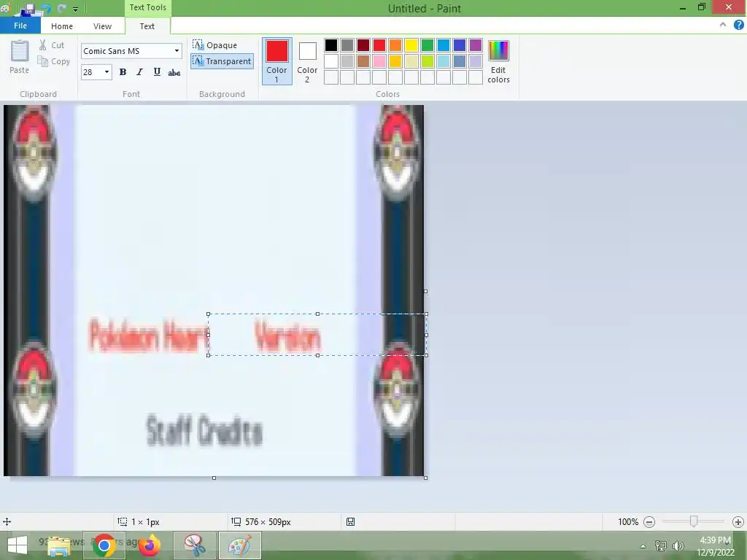Click the Undo icon in title bar

pyautogui.click(x=46, y=8)
